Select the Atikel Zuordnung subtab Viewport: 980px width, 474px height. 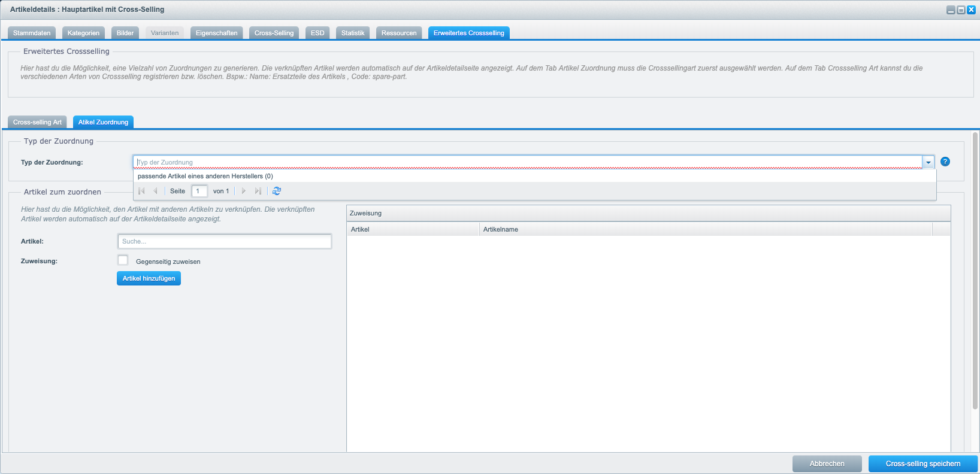[x=103, y=122]
